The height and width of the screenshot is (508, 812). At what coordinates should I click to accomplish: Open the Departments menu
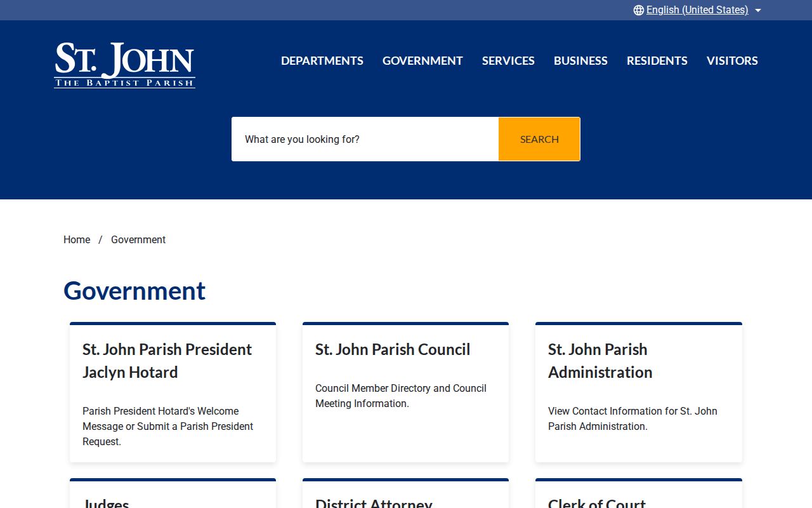point(322,61)
